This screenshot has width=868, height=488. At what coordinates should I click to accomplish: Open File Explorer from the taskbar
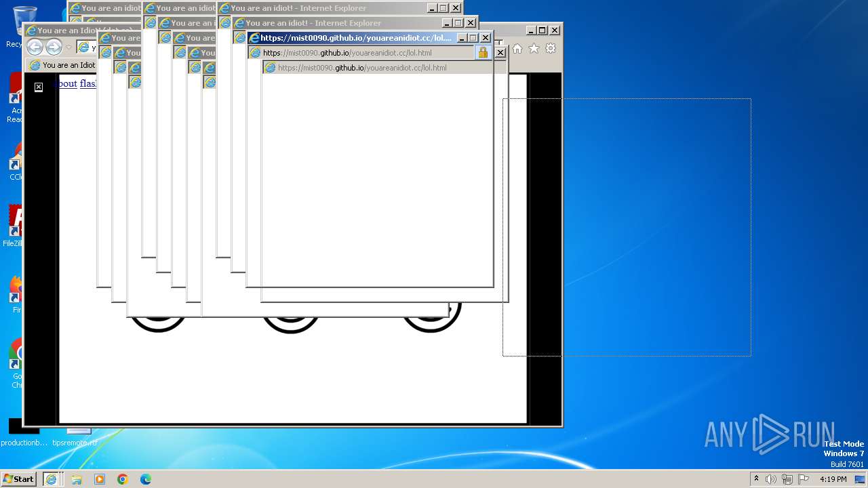coord(77,479)
